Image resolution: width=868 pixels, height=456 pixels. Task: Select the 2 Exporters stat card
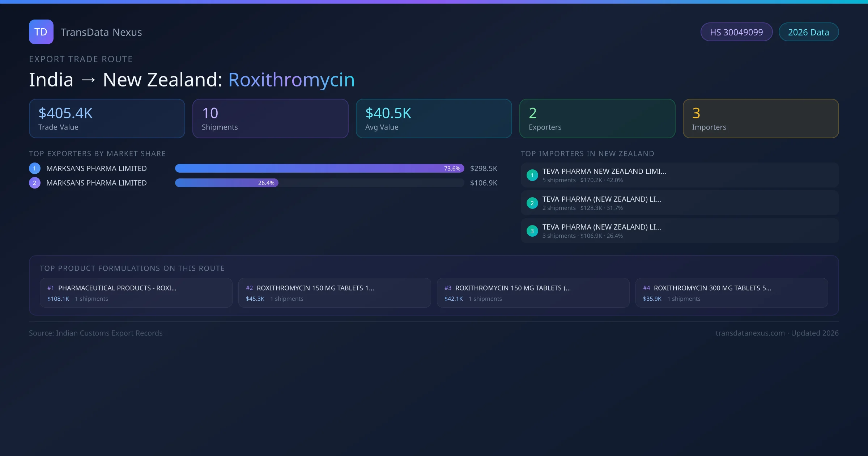pos(597,119)
